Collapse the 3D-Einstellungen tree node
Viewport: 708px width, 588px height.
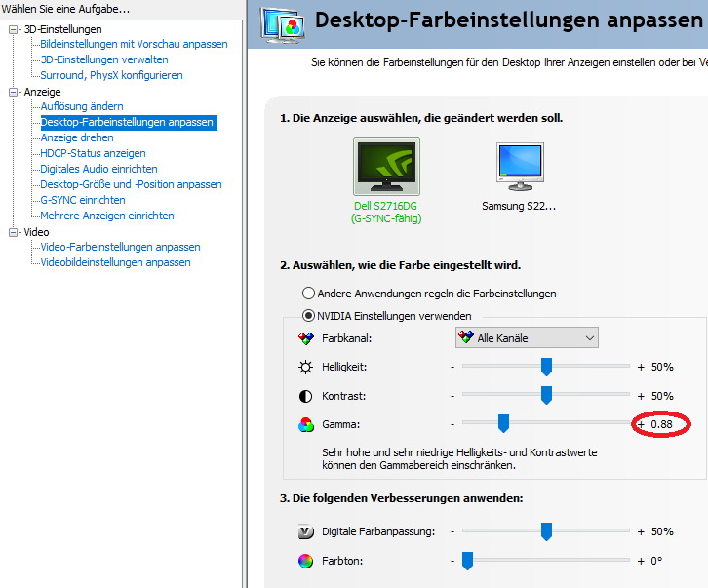pos(13,30)
